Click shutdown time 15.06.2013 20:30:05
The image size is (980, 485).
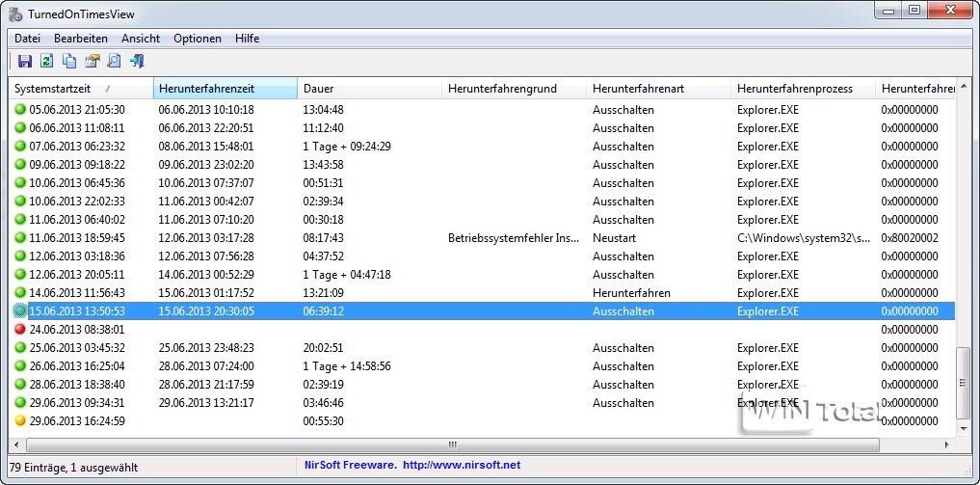(x=206, y=311)
